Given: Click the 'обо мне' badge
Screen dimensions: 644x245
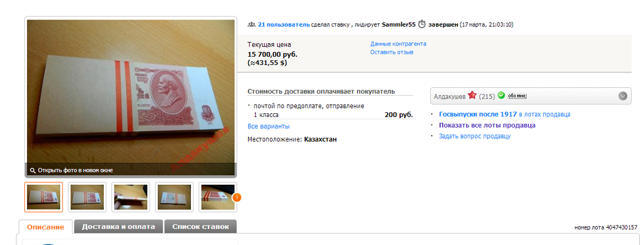Looking at the screenshot, I should click(517, 96).
